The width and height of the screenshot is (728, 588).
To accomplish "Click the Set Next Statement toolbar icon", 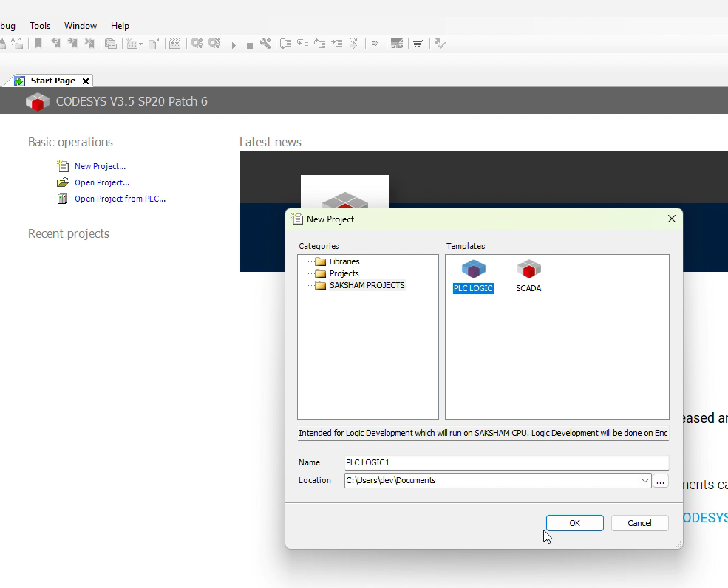I will point(353,44).
